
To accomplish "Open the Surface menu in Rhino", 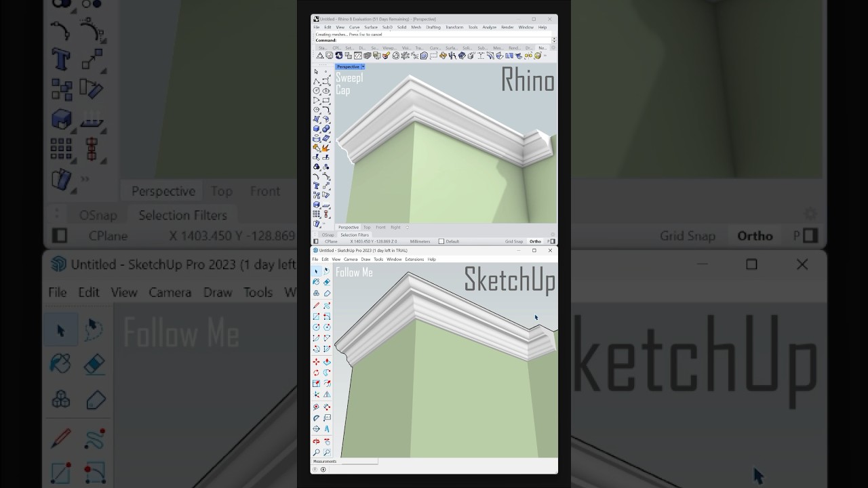I will point(371,27).
